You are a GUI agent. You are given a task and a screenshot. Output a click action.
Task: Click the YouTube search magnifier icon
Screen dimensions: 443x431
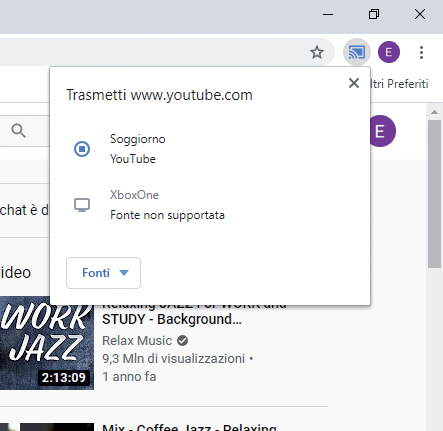tap(18, 131)
